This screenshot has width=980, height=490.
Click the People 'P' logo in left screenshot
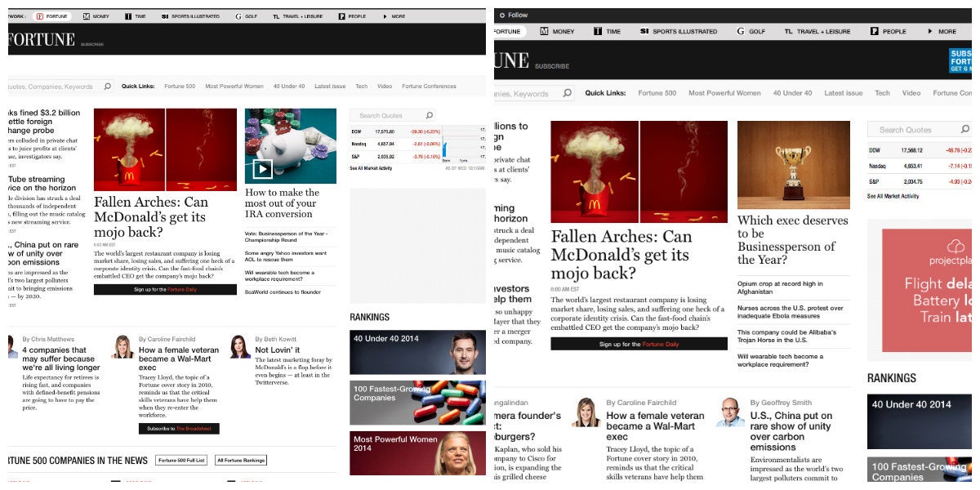point(341,16)
